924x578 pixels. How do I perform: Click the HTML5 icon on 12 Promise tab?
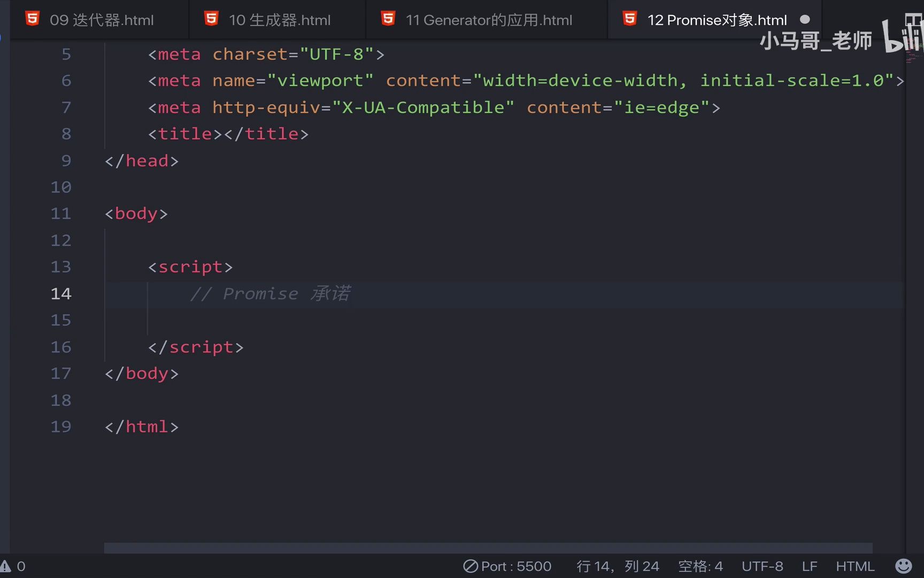point(630,19)
